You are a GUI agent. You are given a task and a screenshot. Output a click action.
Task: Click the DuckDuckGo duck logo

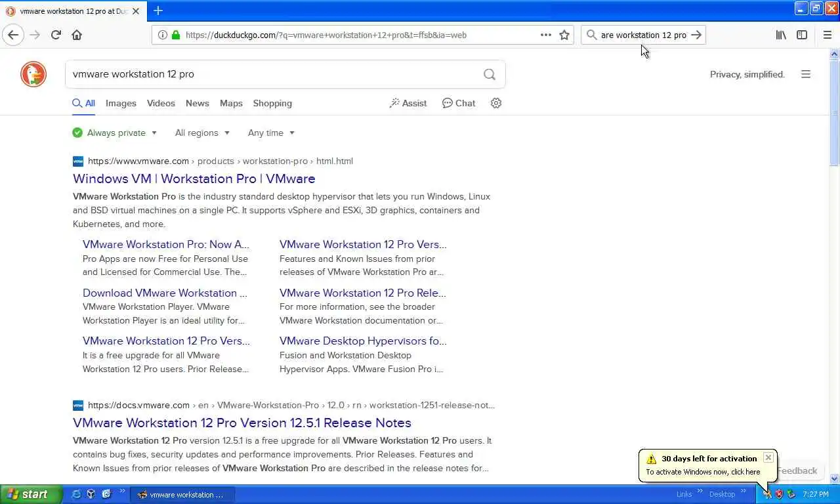[x=33, y=74]
